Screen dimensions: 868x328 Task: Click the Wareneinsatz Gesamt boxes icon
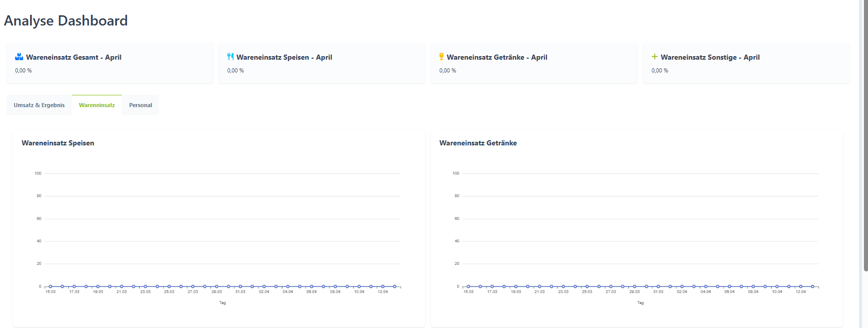[19, 57]
